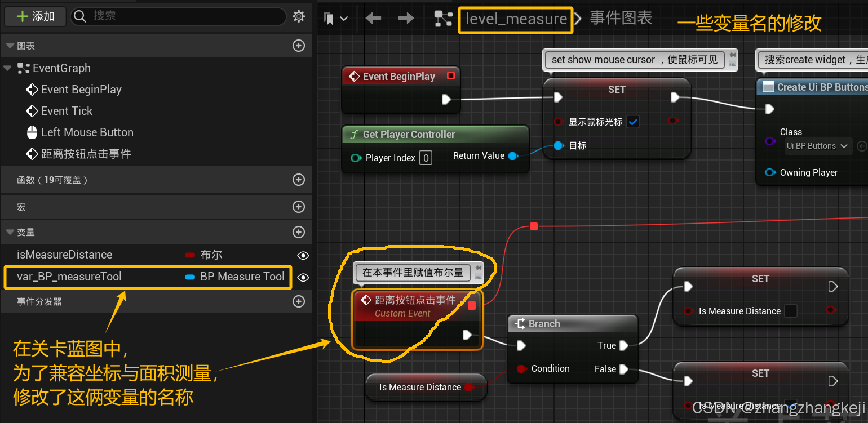Toggle Is Measure Distance checkbox in upper SET
Screen dimensions: 868x423
click(791, 311)
